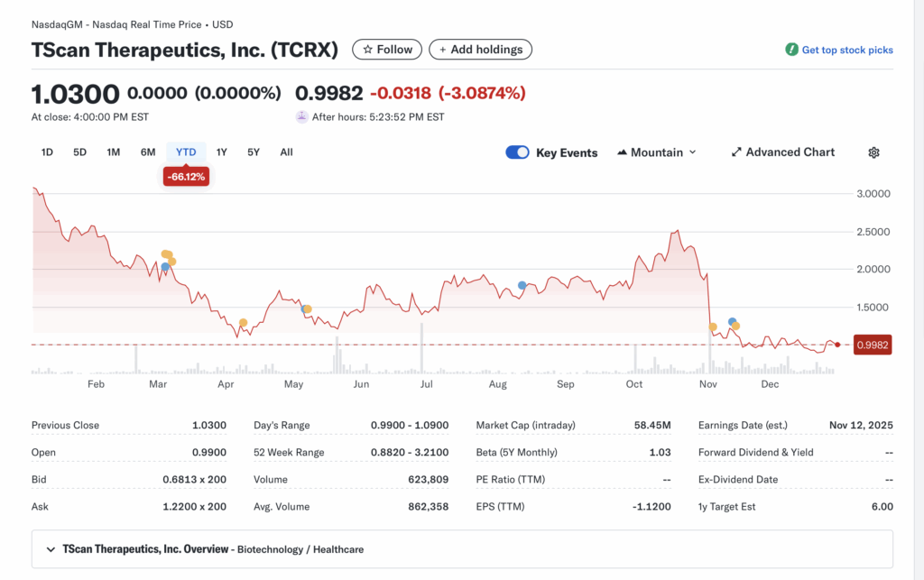Click the green icon beside Get top stock picks
Image resolution: width=924 pixels, height=580 pixels.
792,51
